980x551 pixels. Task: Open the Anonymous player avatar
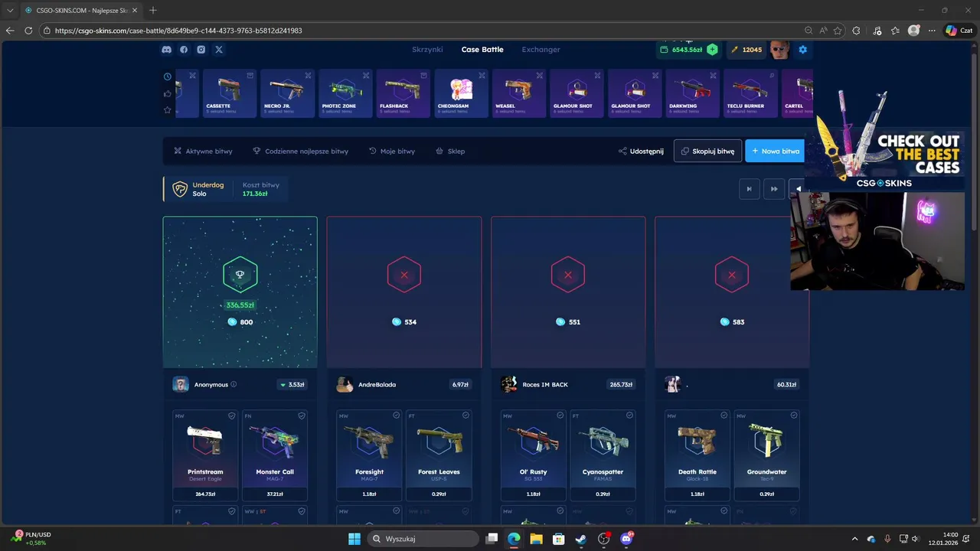tap(181, 384)
